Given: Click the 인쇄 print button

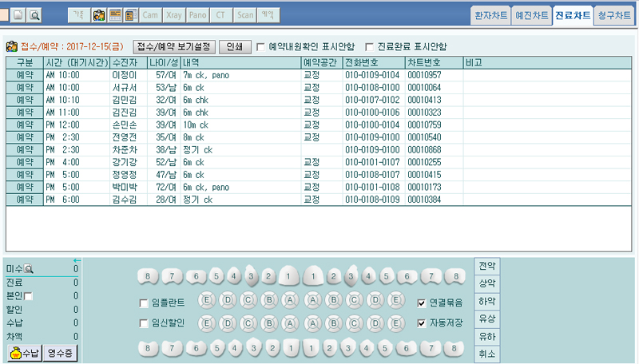Looking at the screenshot, I should pos(235,47).
